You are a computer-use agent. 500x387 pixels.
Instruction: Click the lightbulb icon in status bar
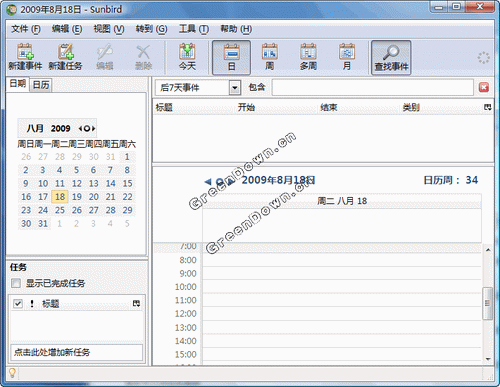click(12, 372)
